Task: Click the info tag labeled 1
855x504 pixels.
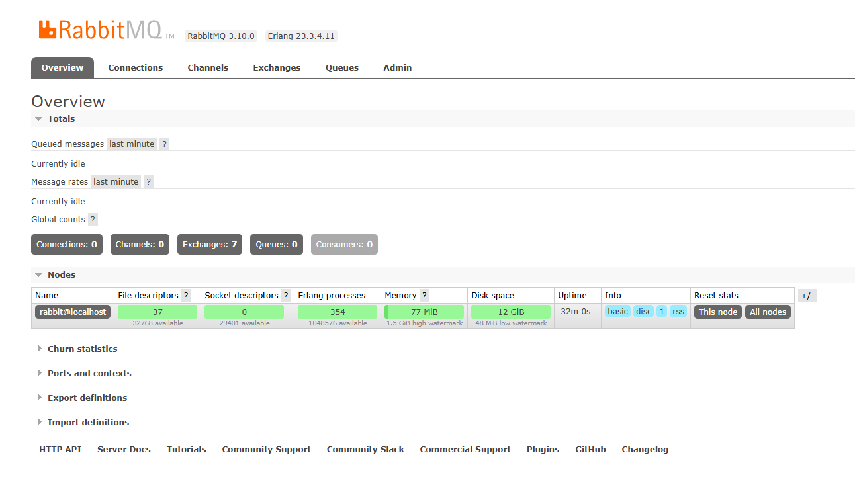Action: pyautogui.click(x=662, y=312)
